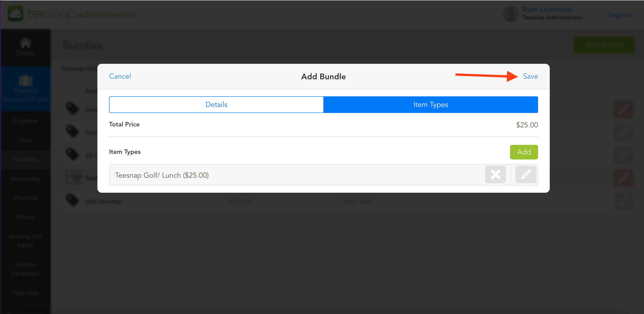Click the Log out link
This screenshot has height=314, width=644.
[620, 15]
